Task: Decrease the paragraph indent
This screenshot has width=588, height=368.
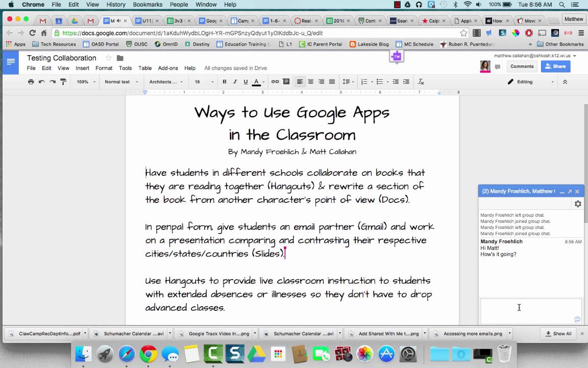Action: click(x=396, y=82)
